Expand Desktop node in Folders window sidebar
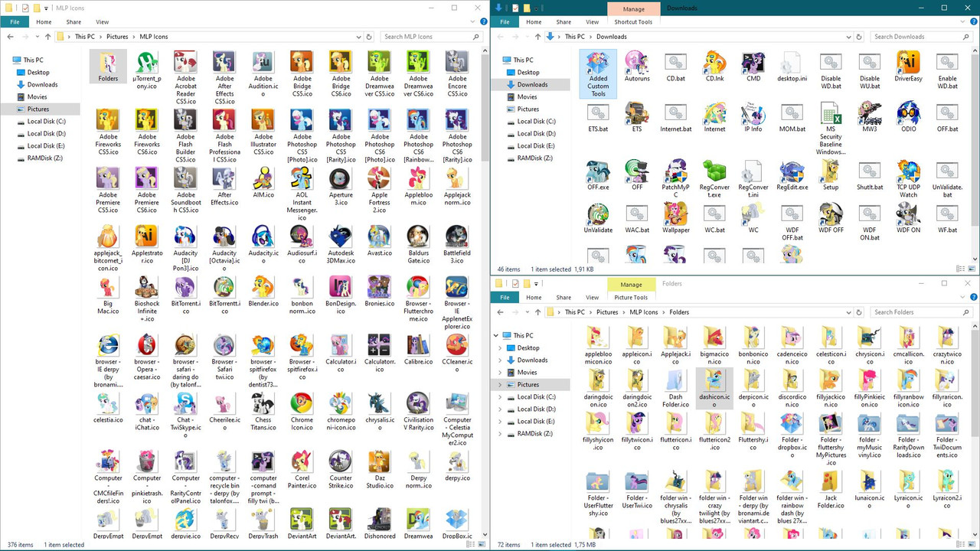Image resolution: width=980 pixels, height=551 pixels. pyautogui.click(x=501, y=347)
